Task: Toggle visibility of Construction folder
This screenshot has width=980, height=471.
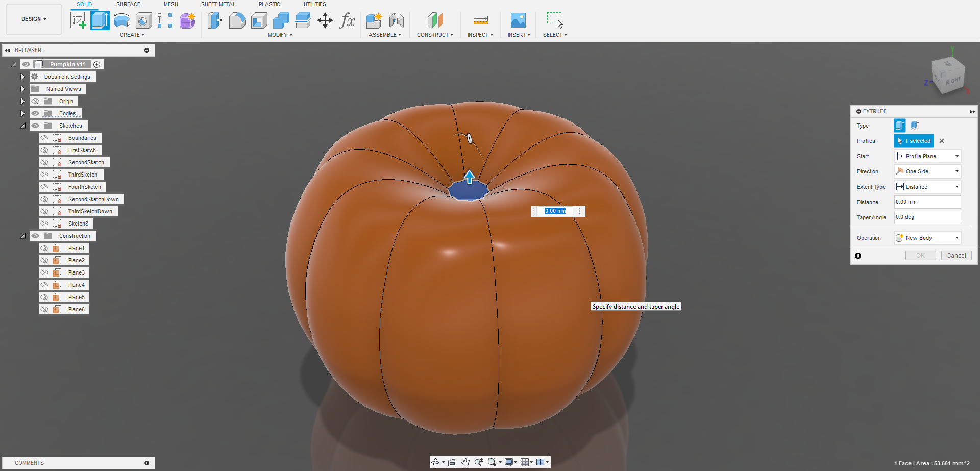Action: pyautogui.click(x=35, y=236)
